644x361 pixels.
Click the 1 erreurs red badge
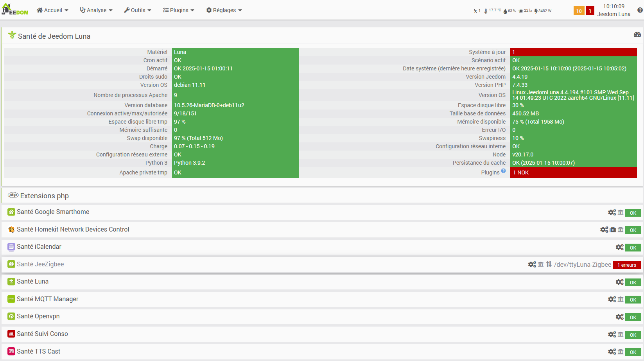pos(627,265)
